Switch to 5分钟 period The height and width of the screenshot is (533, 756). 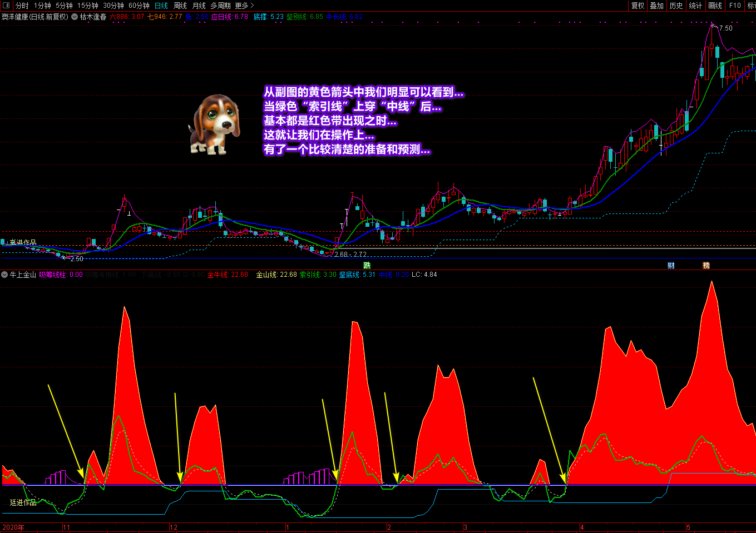(64, 6)
